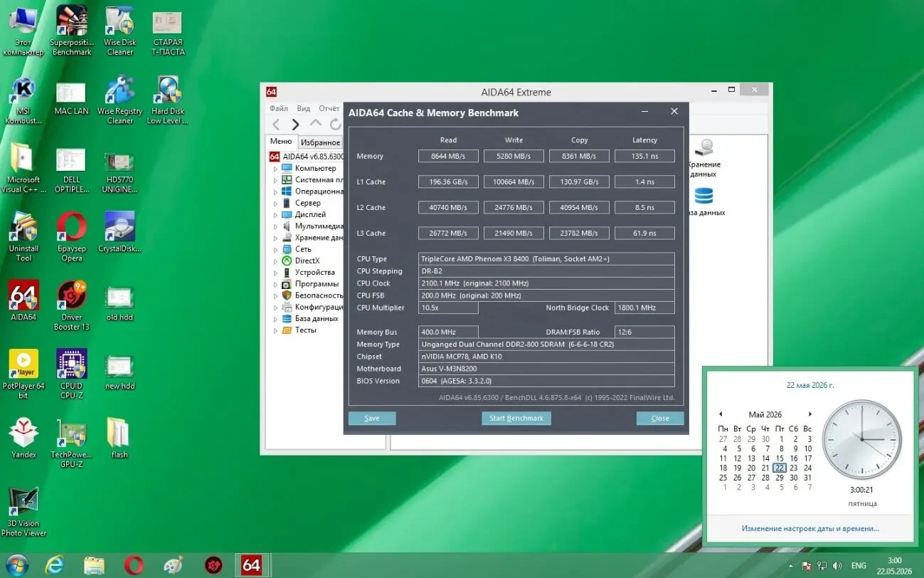The width and height of the screenshot is (924, 578).
Task: Open Paint from the taskbar
Action: 173,565
